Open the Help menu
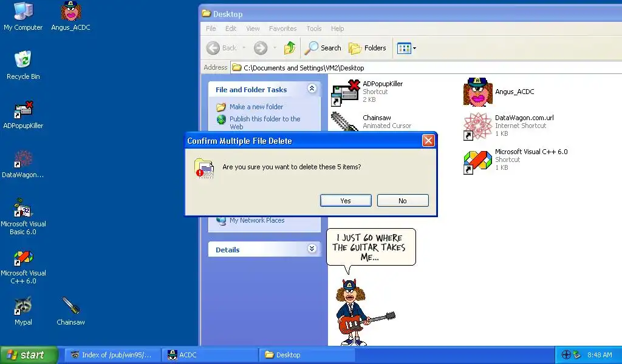Image resolution: width=622 pixels, height=364 pixels. point(338,29)
